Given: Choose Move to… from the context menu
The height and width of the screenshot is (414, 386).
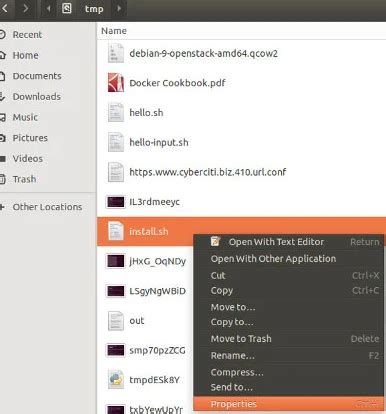Looking at the screenshot, I should point(289,307).
